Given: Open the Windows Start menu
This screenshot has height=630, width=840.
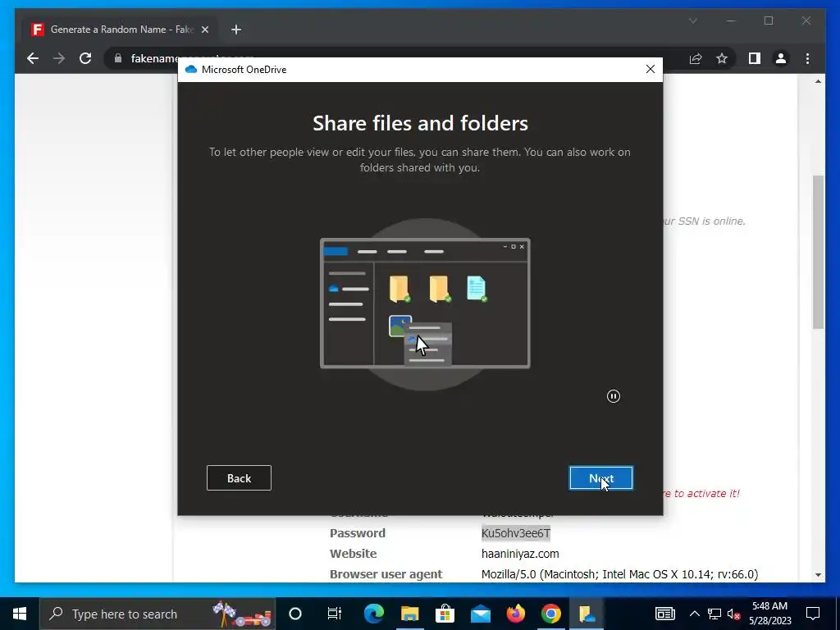Looking at the screenshot, I should pyautogui.click(x=20, y=614).
